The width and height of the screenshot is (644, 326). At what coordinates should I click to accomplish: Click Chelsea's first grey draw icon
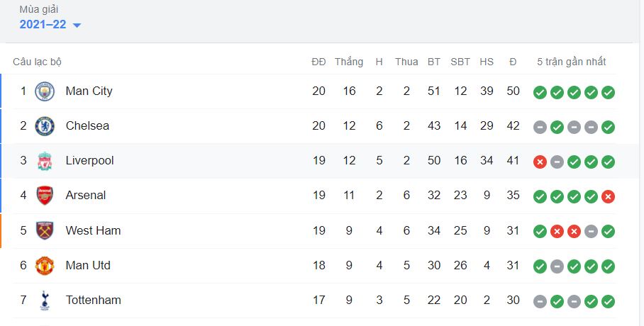[540, 128]
